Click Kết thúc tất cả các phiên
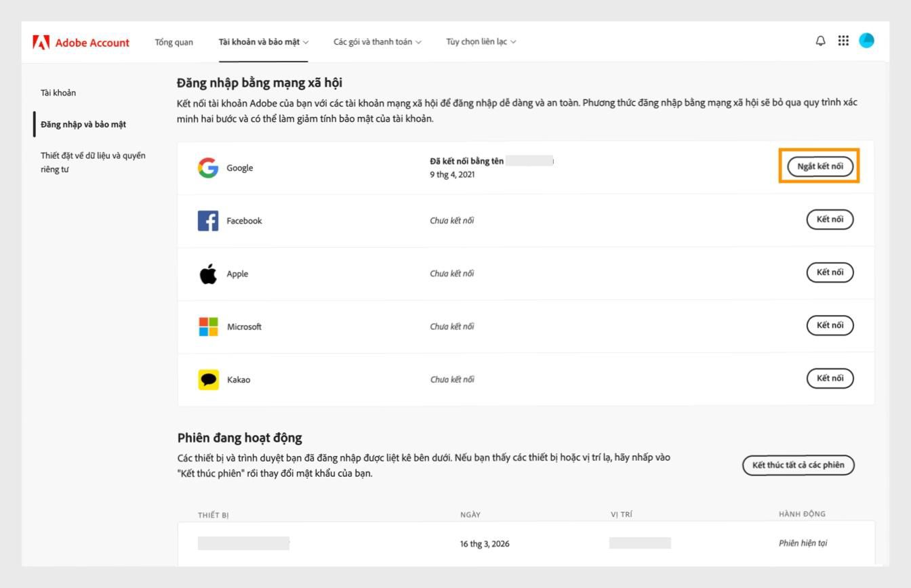 (x=798, y=465)
